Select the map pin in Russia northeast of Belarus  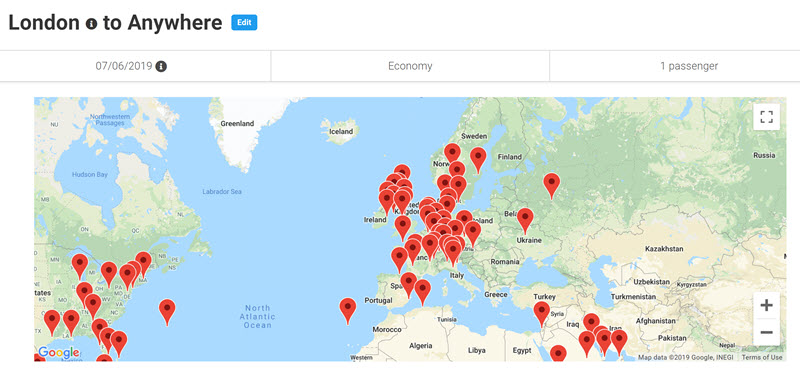[552, 185]
